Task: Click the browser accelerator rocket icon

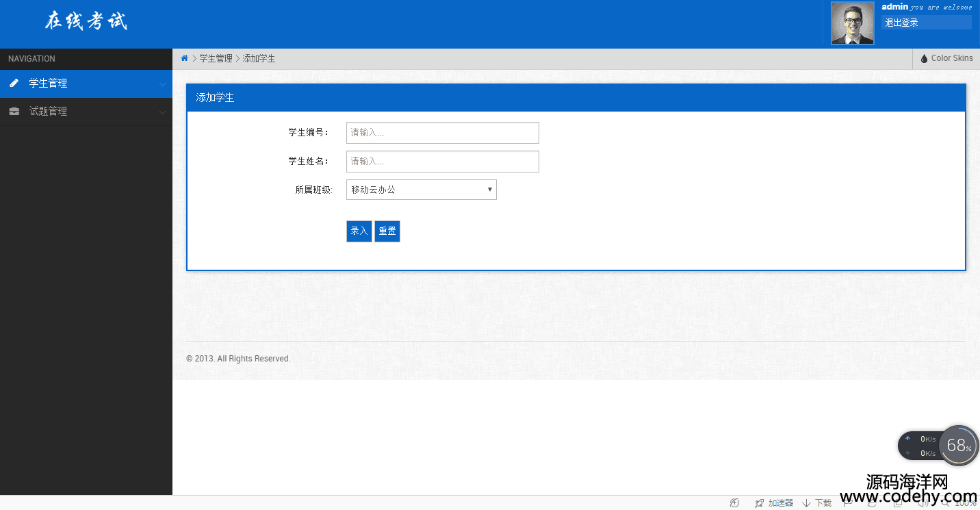Action: 759,503
